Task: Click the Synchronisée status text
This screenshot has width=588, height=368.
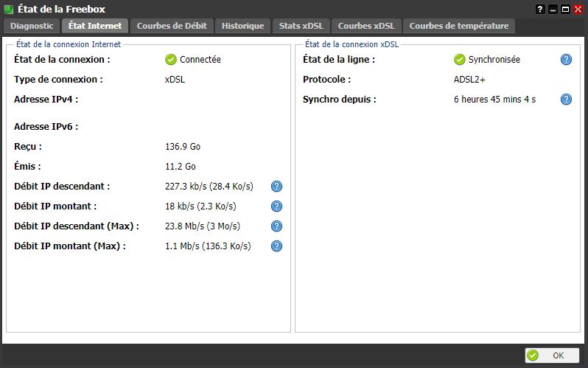Action: pyautogui.click(x=494, y=59)
